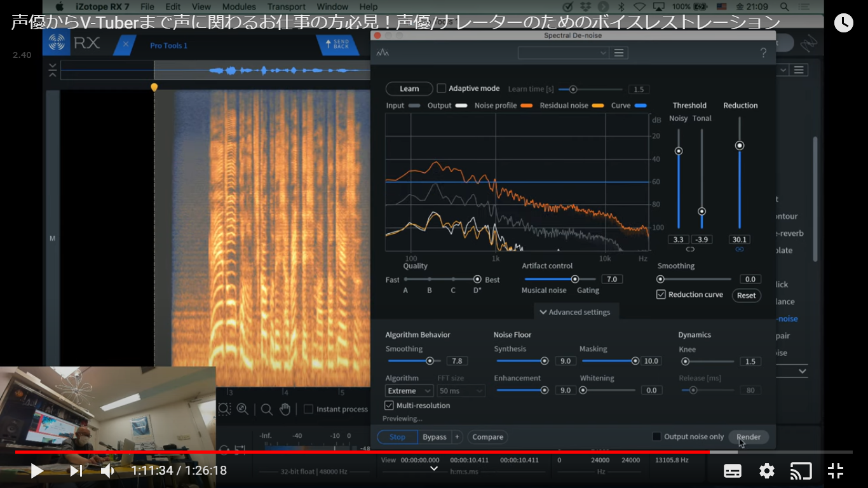Select the Zoom magnifier tool

[x=267, y=409]
